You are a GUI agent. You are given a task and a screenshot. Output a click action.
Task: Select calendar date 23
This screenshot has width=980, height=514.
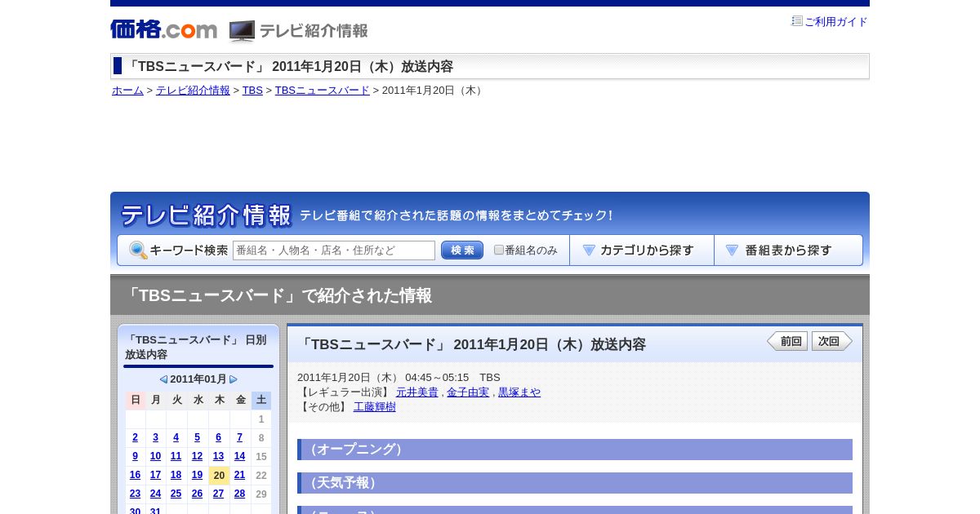click(x=136, y=494)
